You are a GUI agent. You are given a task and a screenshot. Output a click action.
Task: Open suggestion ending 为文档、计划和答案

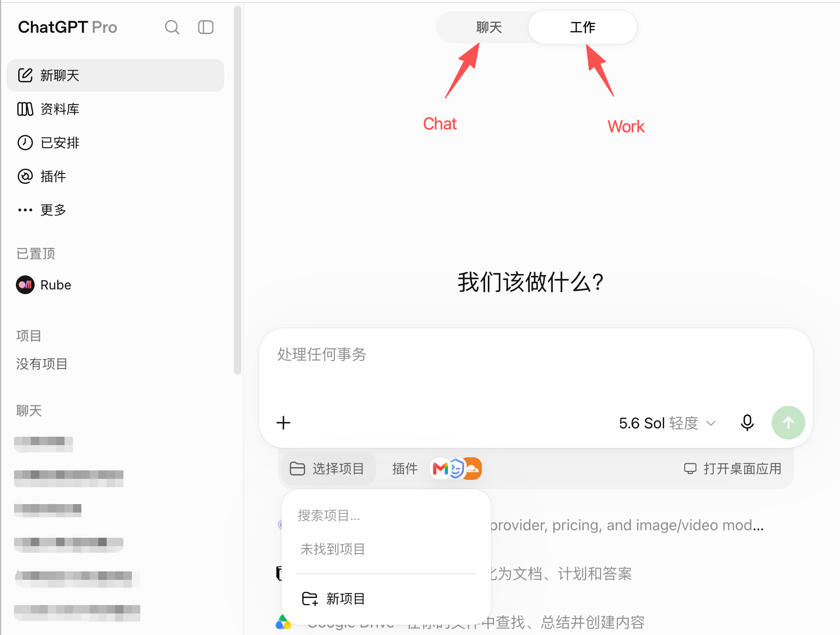click(x=560, y=573)
